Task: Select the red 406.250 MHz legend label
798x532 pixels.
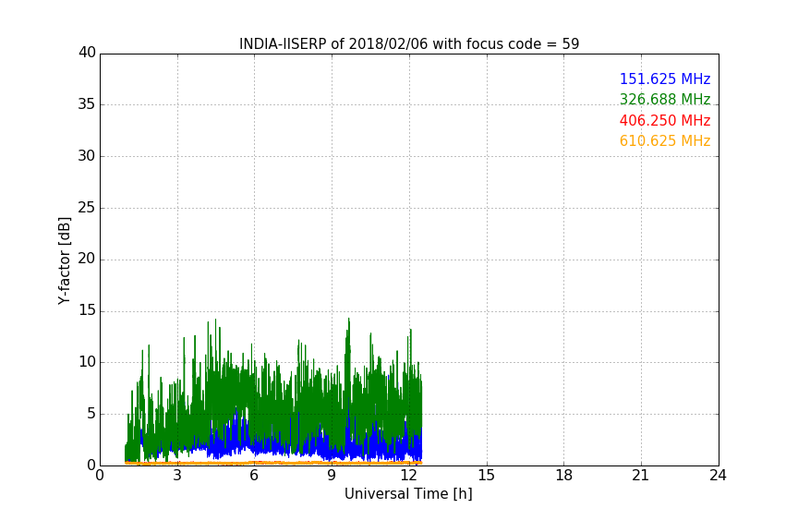Action: [665, 121]
